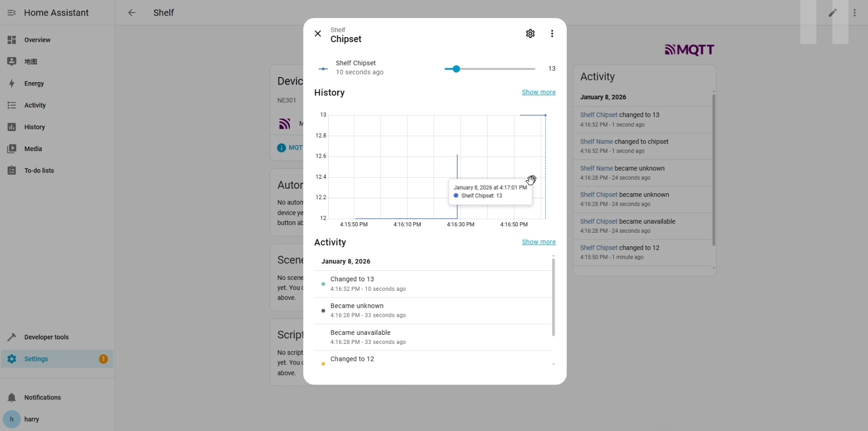Open the Notifications panel
868x431 pixels.
click(43, 397)
